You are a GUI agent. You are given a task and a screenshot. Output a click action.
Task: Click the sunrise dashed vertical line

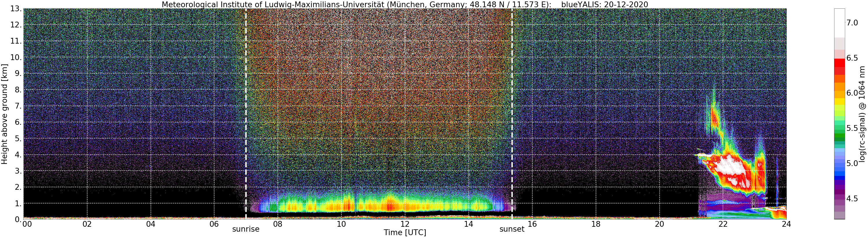[246, 114]
